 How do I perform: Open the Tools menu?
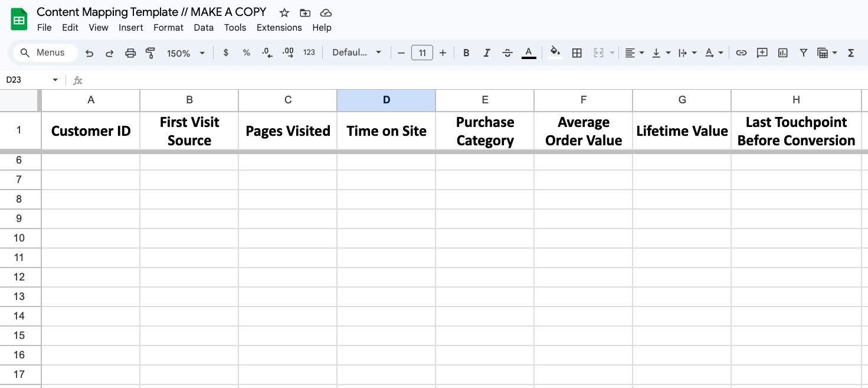click(235, 27)
